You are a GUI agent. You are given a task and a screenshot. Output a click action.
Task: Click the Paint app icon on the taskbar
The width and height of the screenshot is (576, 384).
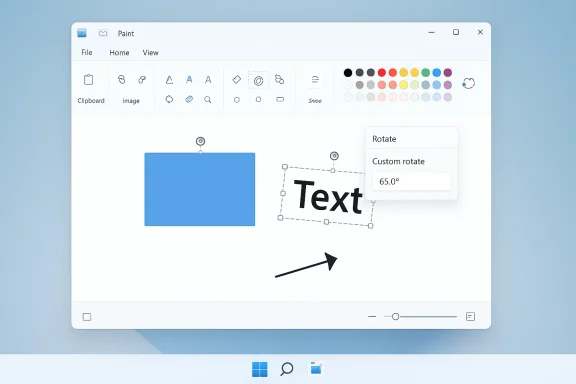pyautogui.click(x=316, y=369)
